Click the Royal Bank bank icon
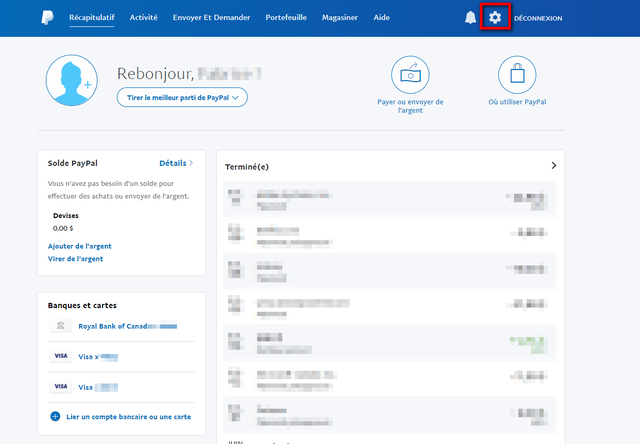Screen dimensions: 640x444 point(61,326)
